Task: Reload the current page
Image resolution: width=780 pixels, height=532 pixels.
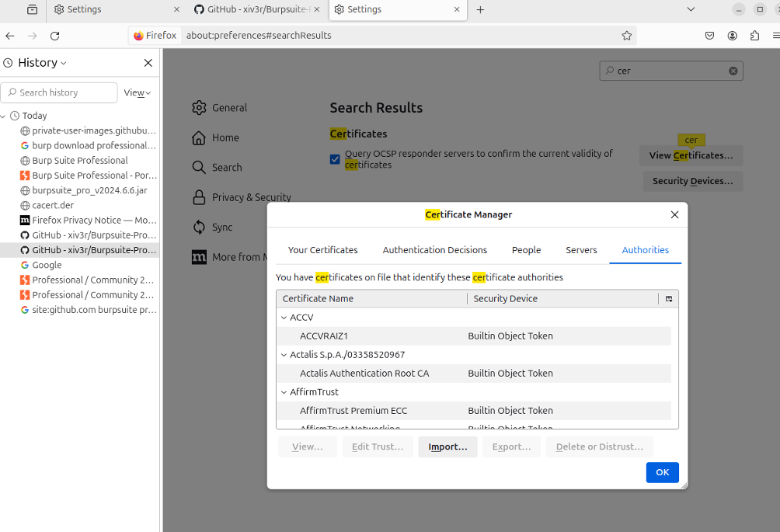Action: pyautogui.click(x=54, y=35)
